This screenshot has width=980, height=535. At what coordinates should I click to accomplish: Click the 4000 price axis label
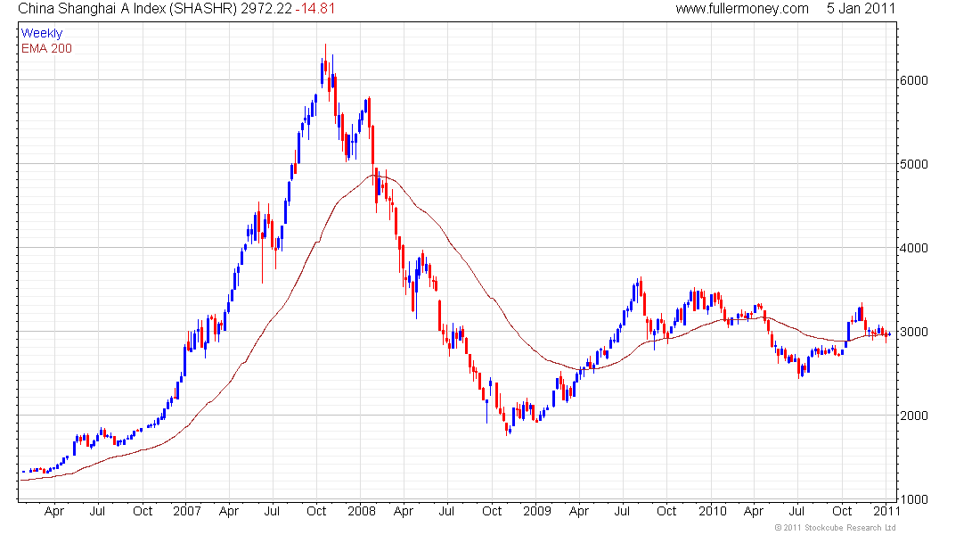tap(914, 249)
